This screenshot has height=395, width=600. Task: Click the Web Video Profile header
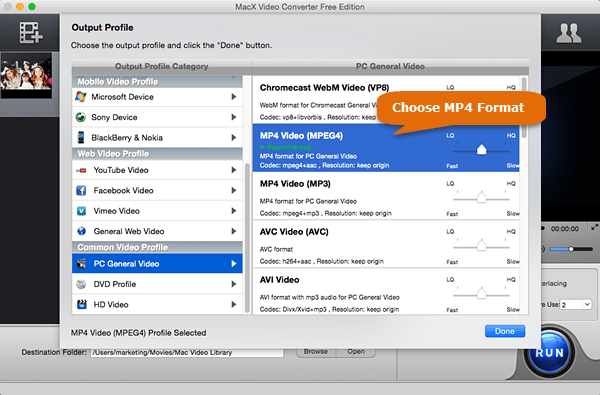[x=157, y=154]
